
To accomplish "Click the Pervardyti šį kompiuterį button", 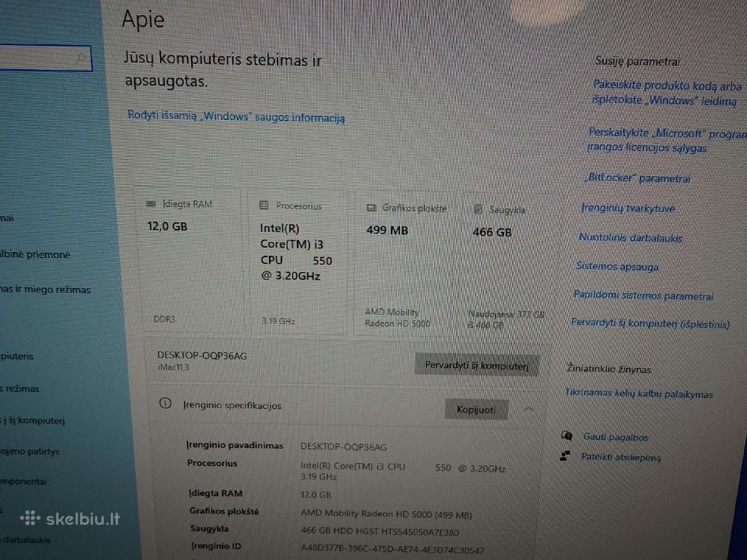I will pyautogui.click(x=476, y=365).
